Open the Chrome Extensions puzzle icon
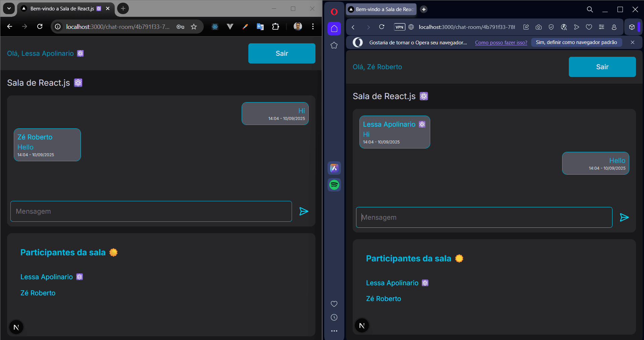644x340 pixels. [x=275, y=27]
